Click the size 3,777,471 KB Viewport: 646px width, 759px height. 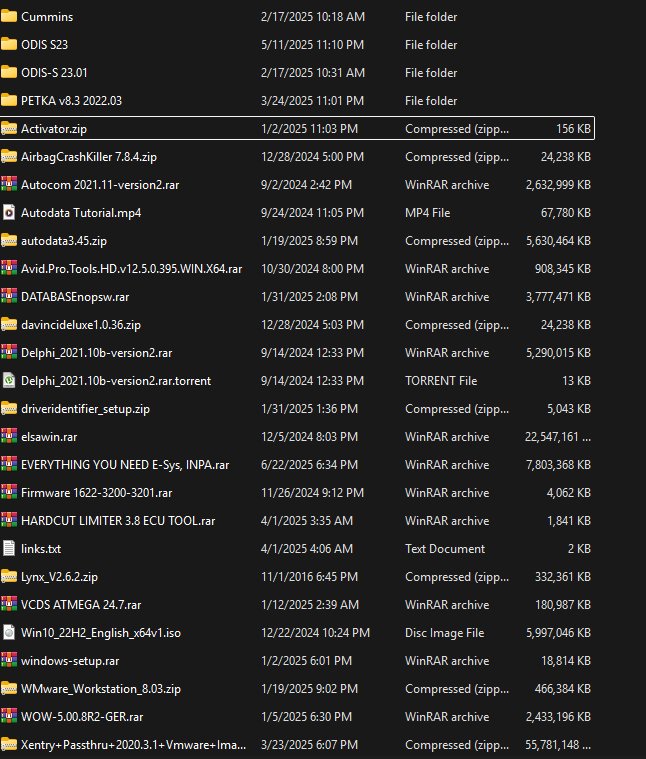pos(558,297)
